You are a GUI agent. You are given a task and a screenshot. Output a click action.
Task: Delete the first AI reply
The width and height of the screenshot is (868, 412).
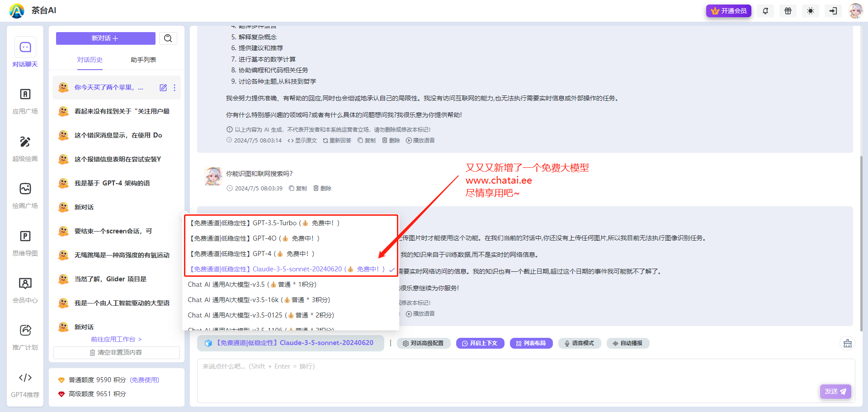[391, 141]
